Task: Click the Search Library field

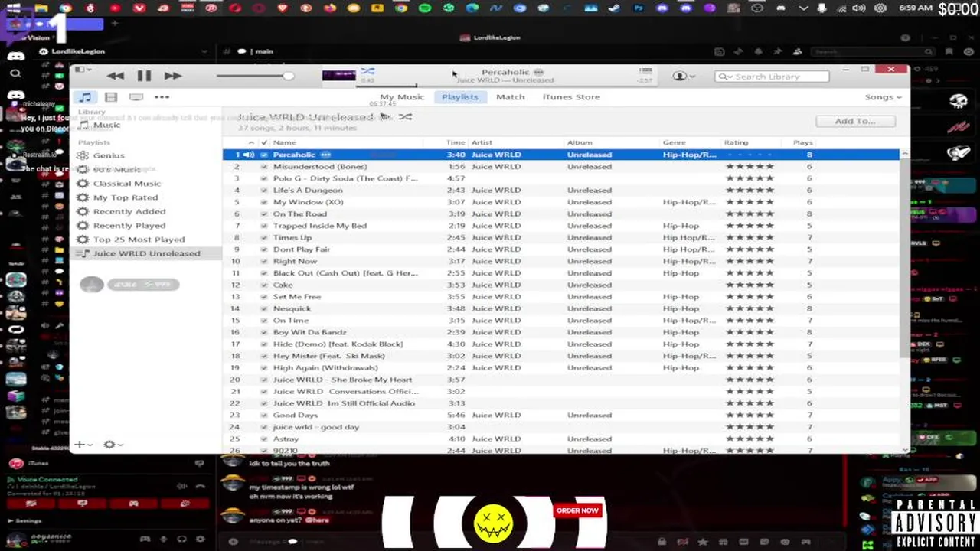Action: pos(772,77)
